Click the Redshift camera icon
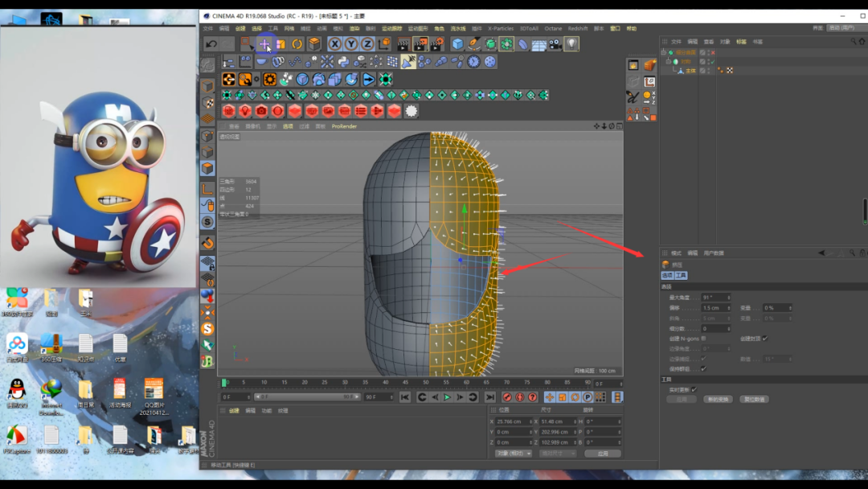868x489 pixels. click(x=261, y=111)
